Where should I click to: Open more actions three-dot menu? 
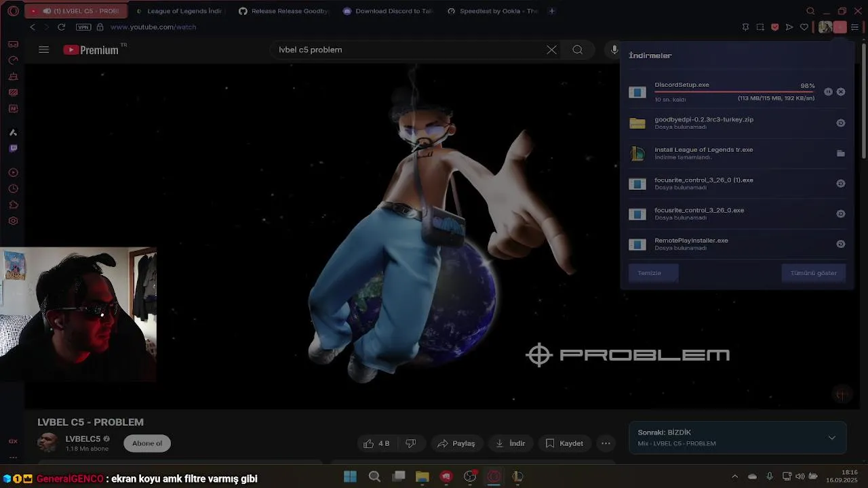click(606, 443)
